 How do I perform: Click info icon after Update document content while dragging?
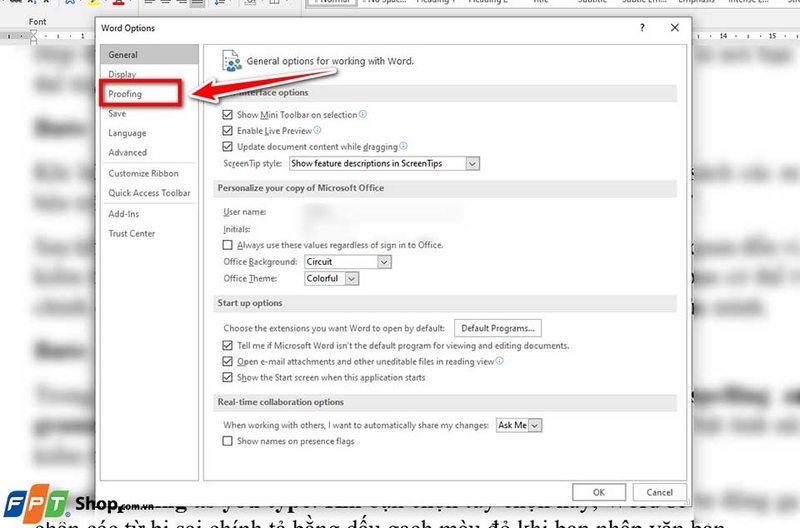point(404,146)
